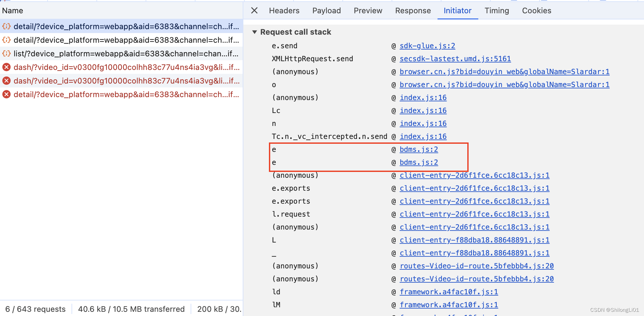Open index.js:16 link for Tc.n._vc_intercepted.n.send
Screen dimensions: 644x316
coord(423,137)
